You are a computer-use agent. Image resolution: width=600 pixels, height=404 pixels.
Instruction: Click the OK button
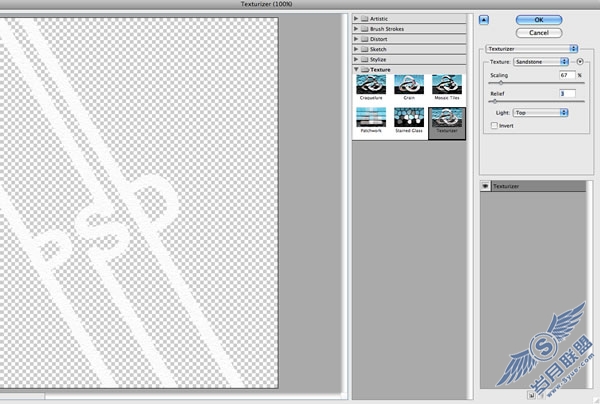(539, 20)
